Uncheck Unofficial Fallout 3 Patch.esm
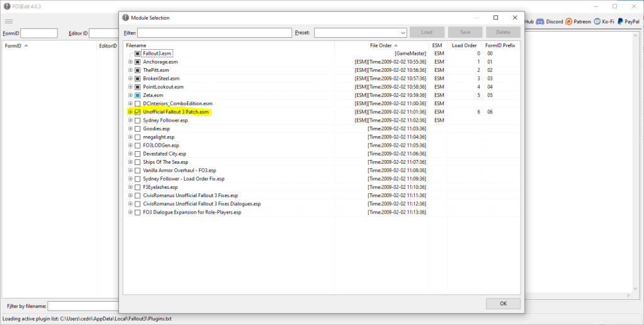The image size is (644, 325). 137,111
